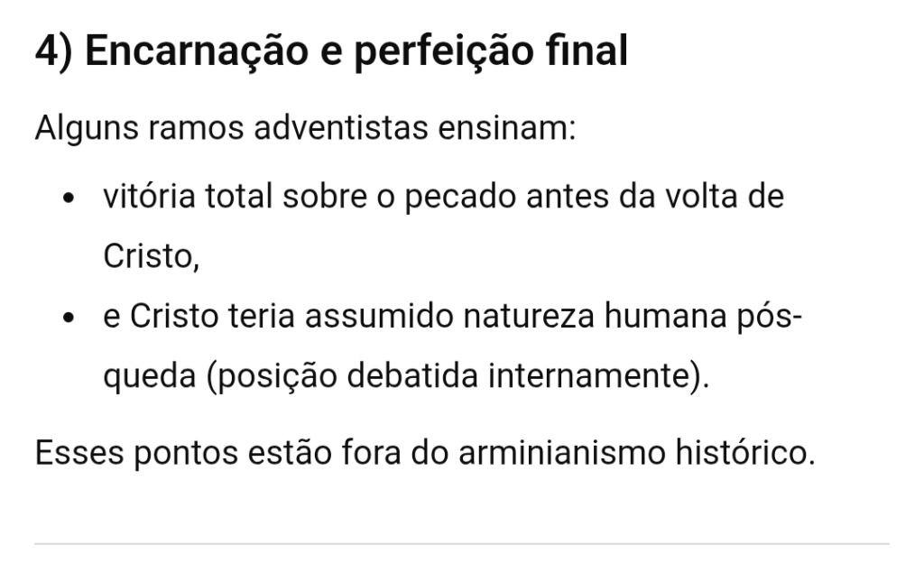Image resolution: width=924 pixels, height=573 pixels.
Task: Click the section number "4)" in the heading
Action: [x=53, y=52]
